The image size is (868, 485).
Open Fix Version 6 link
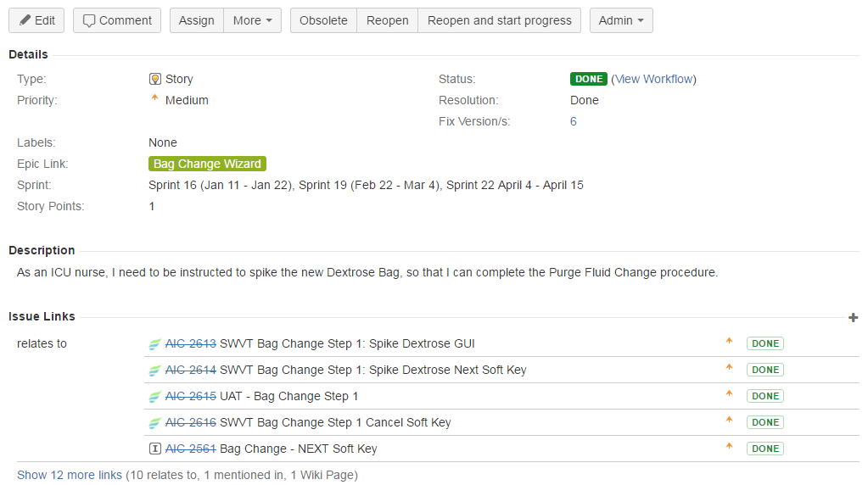[574, 121]
